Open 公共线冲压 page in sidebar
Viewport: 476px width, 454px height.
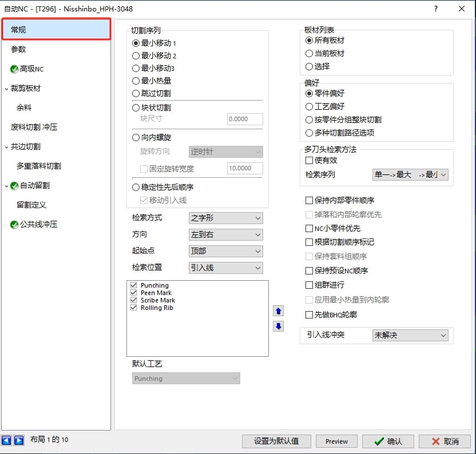coord(38,225)
